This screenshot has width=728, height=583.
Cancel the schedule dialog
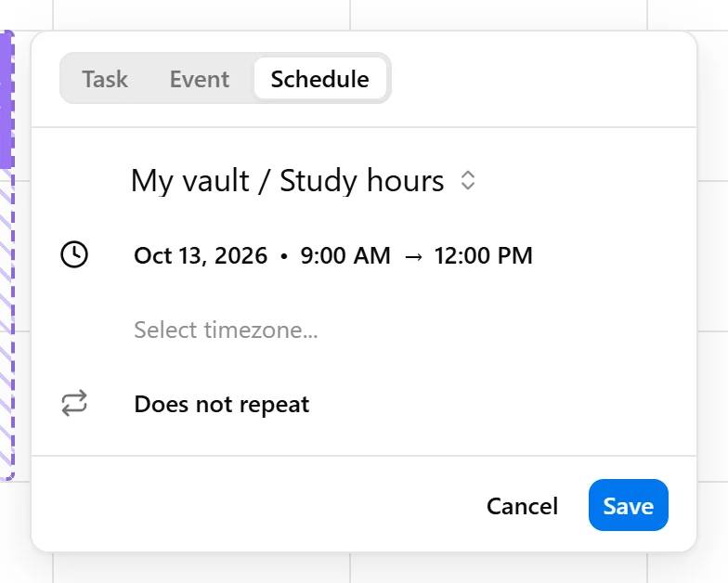tap(522, 505)
